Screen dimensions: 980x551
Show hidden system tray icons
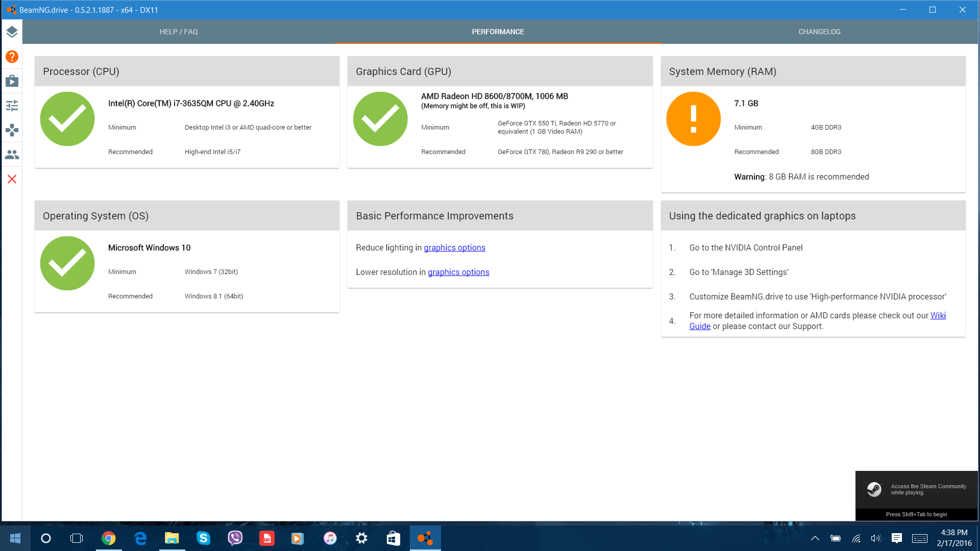click(815, 538)
